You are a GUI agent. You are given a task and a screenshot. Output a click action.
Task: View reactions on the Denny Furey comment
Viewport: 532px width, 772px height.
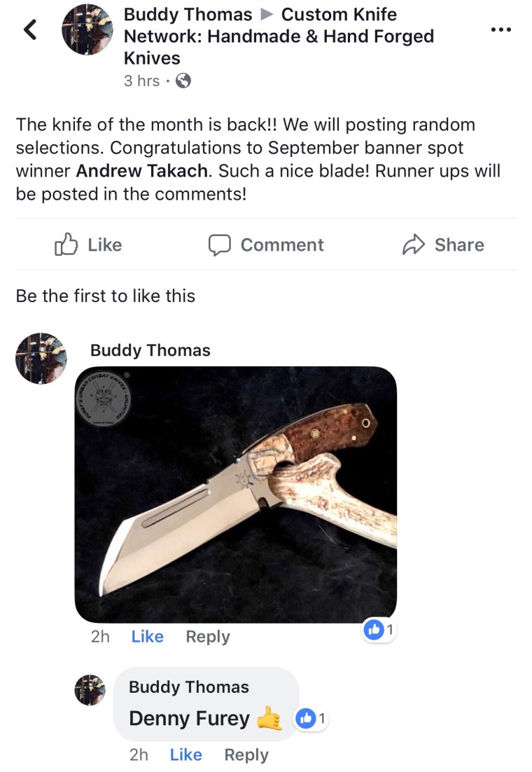coord(311,718)
